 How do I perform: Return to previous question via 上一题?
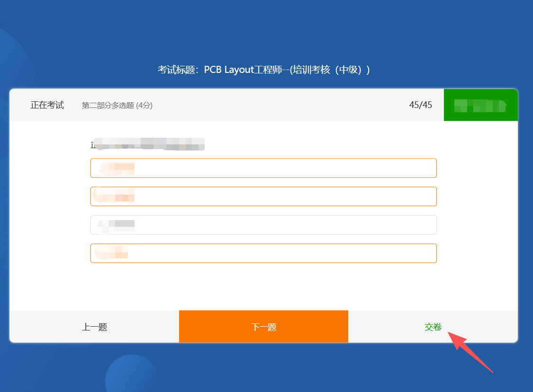(x=94, y=327)
